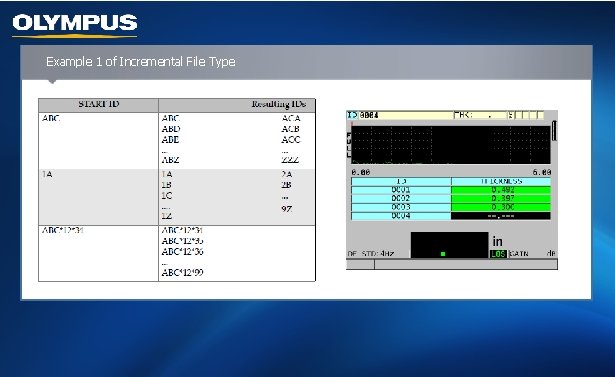Image resolution: width=615 pixels, height=377 pixels.
Task: Click the thickness value 0.300
Action: point(501,207)
